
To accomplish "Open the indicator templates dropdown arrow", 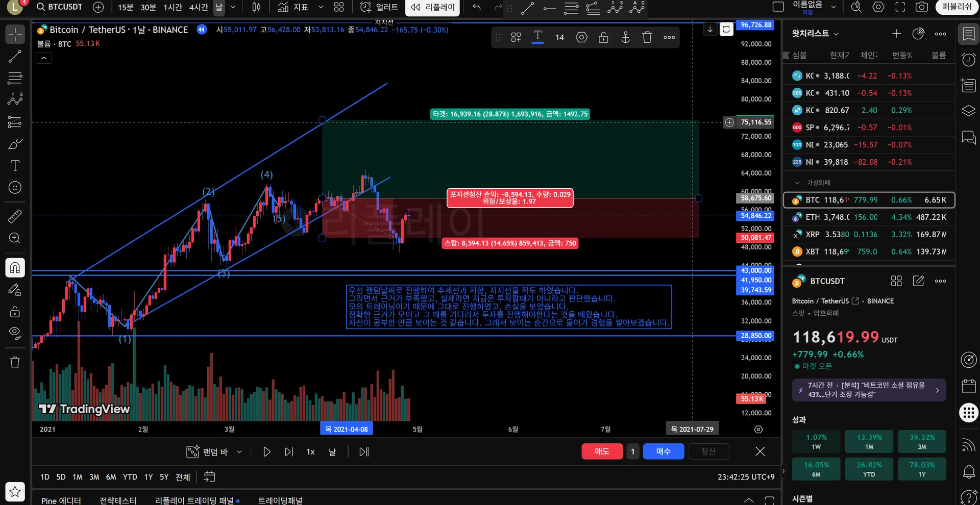I will [321, 7].
